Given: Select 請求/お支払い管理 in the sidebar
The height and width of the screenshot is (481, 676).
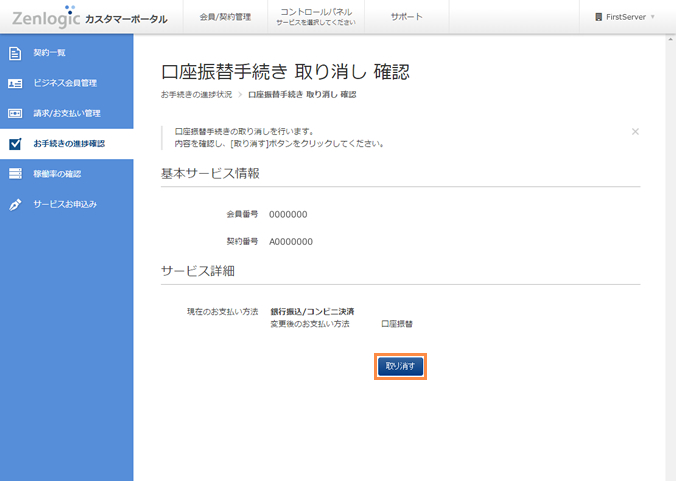Looking at the screenshot, I should (67, 113).
